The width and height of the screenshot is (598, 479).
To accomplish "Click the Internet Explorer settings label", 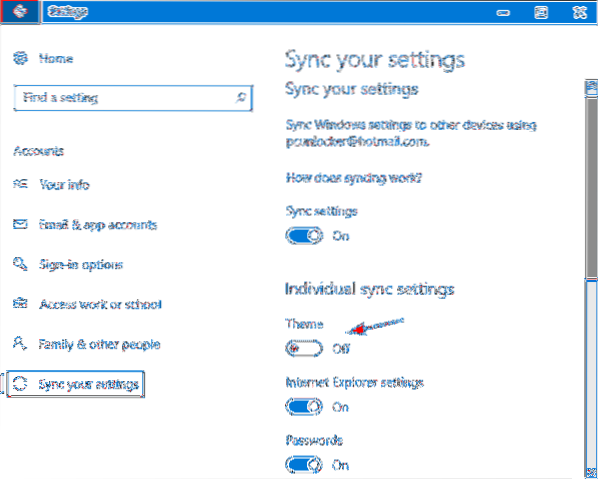I will point(355,383).
